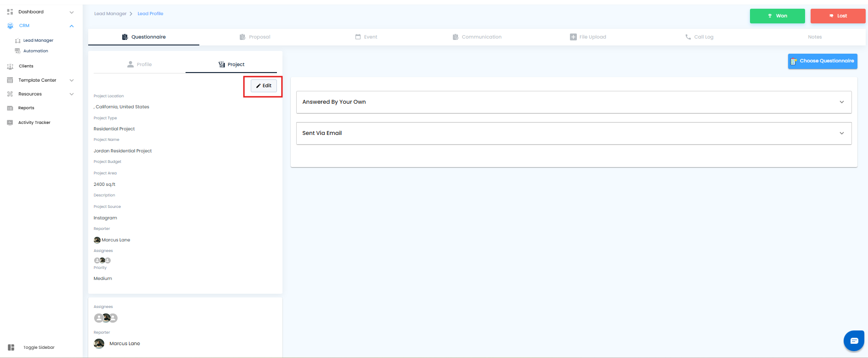Open the Profile sub-tab
Screen dimensions: 868x358
(x=140, y=64)
